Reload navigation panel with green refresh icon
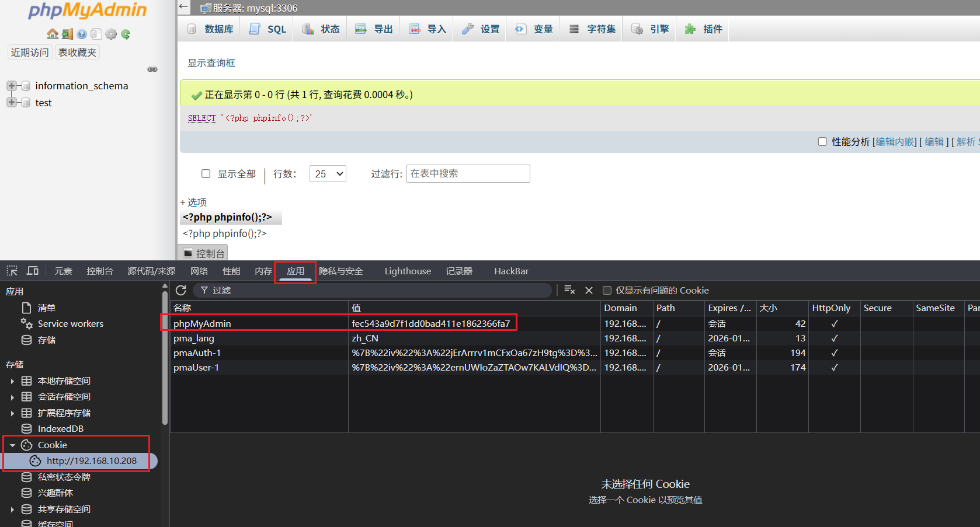Screen dimensions: 980x527 click(126, 34)
